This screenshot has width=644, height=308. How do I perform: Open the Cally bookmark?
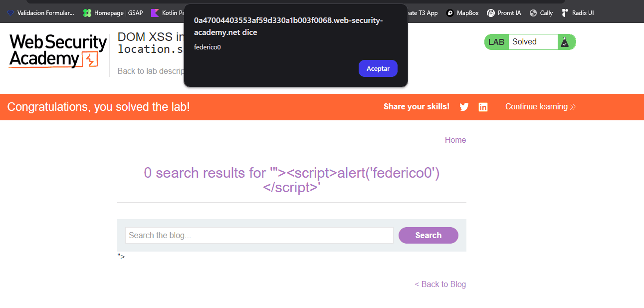click(x=541, y=13)
